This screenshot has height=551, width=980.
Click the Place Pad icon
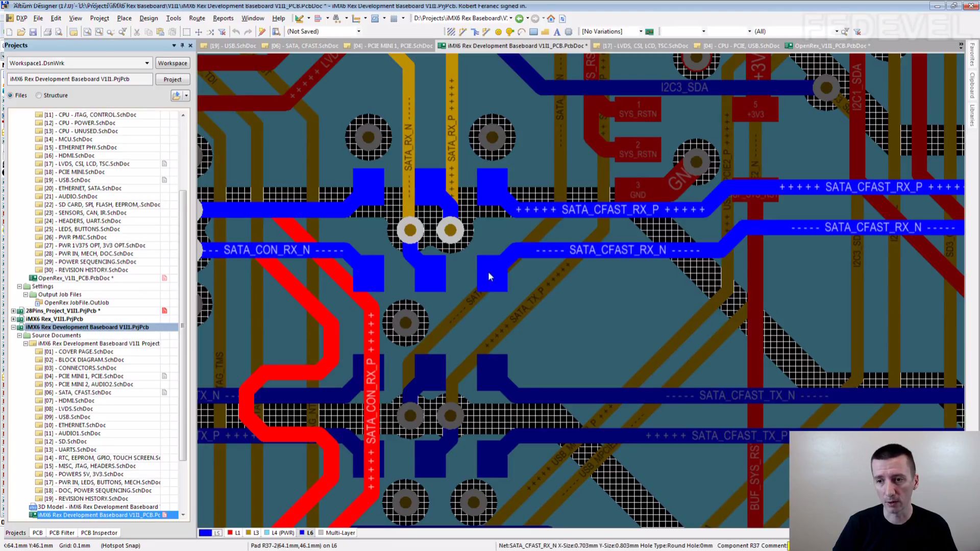click(498, 32)
